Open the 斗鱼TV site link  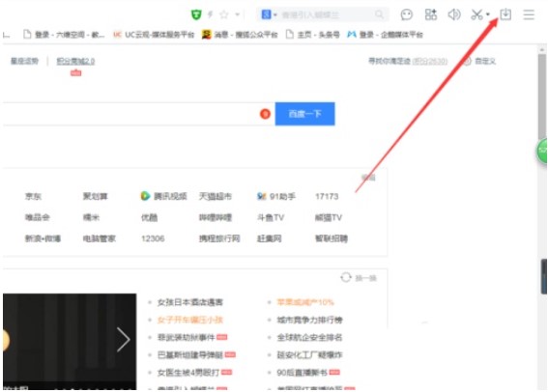271,217
